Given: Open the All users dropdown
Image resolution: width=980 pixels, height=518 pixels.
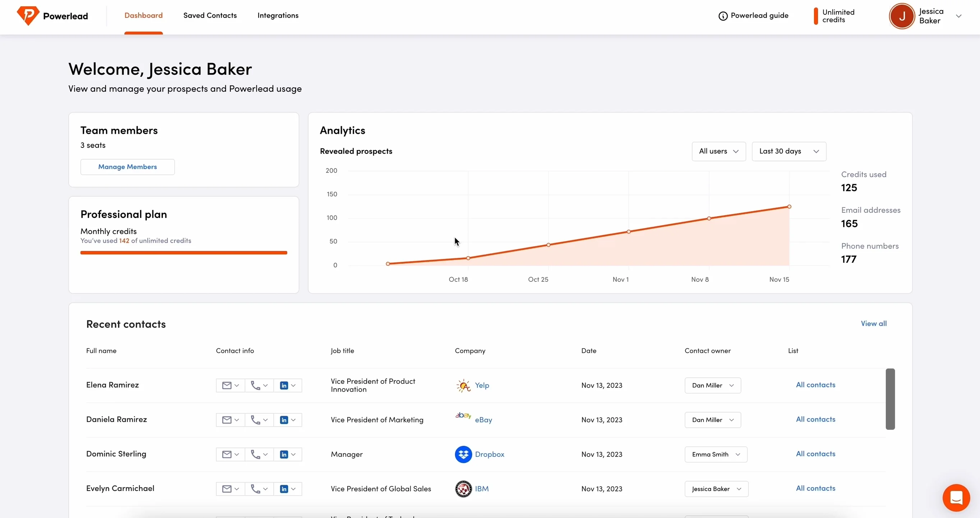Looking at the screenshot, I should 718,151.
